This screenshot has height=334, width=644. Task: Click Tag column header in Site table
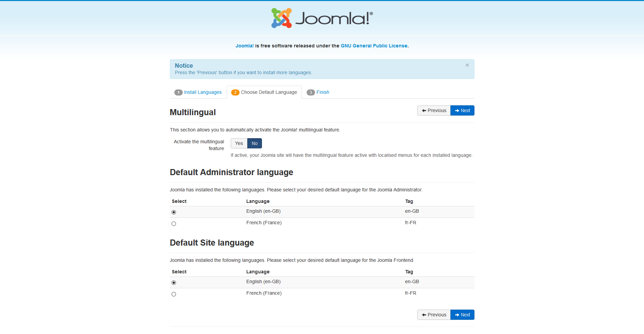pos(409,272)
